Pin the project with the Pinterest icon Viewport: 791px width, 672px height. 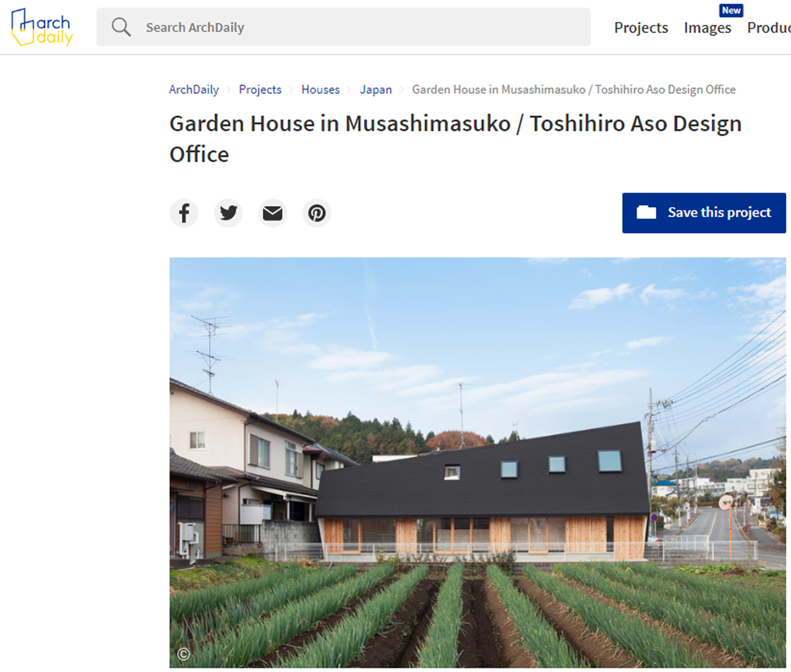[316, 213]
